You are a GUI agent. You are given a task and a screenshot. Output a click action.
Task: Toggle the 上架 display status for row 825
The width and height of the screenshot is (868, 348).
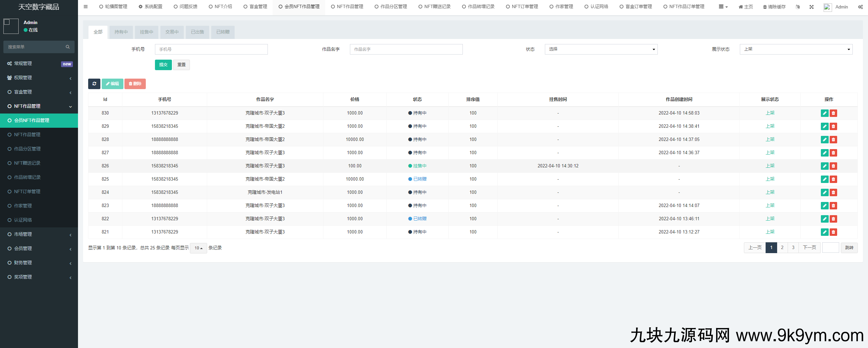tap(770, 179)
